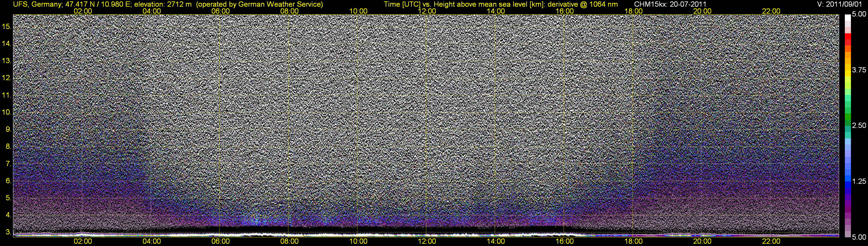This screenshot has width=868, height=246.
Task: Click the "3.75" color scale value
Action: pos(859,70)
